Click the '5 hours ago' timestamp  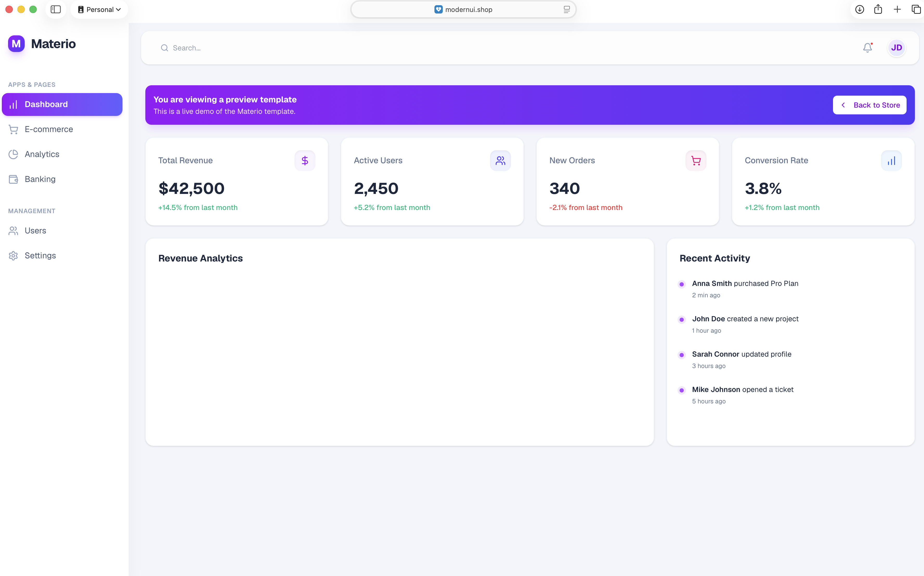[709, 402]
